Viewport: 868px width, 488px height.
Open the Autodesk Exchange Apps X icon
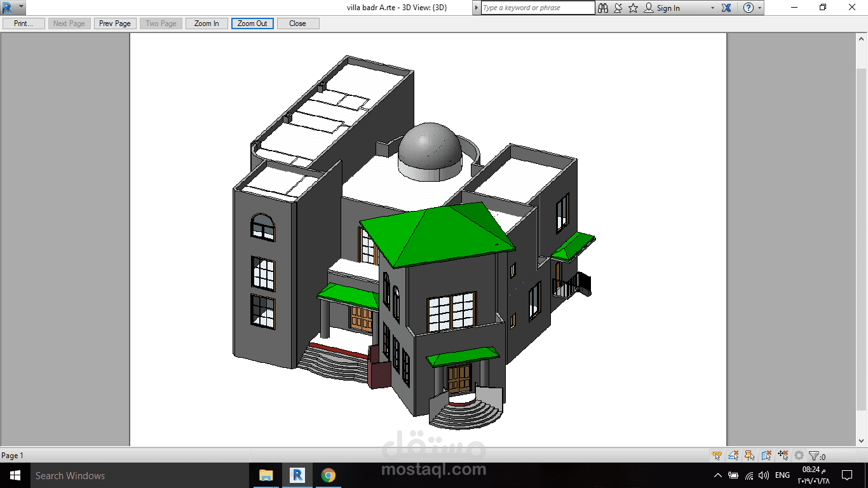point(727,8)
